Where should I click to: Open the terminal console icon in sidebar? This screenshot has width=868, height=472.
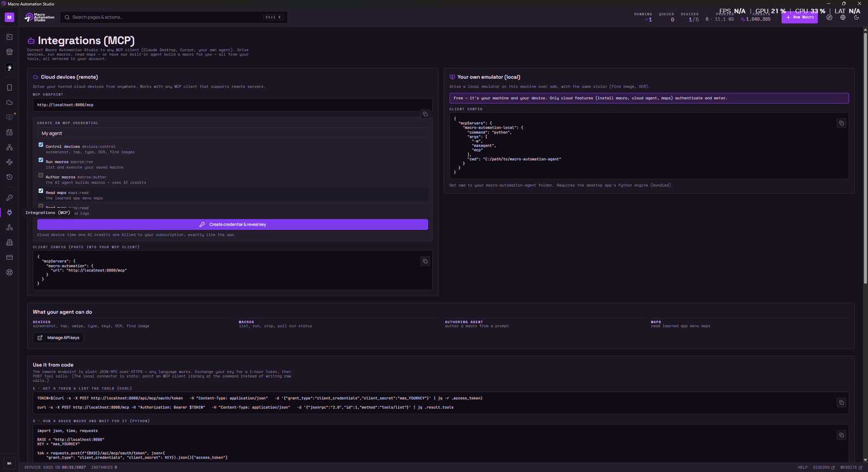(9, 37)
